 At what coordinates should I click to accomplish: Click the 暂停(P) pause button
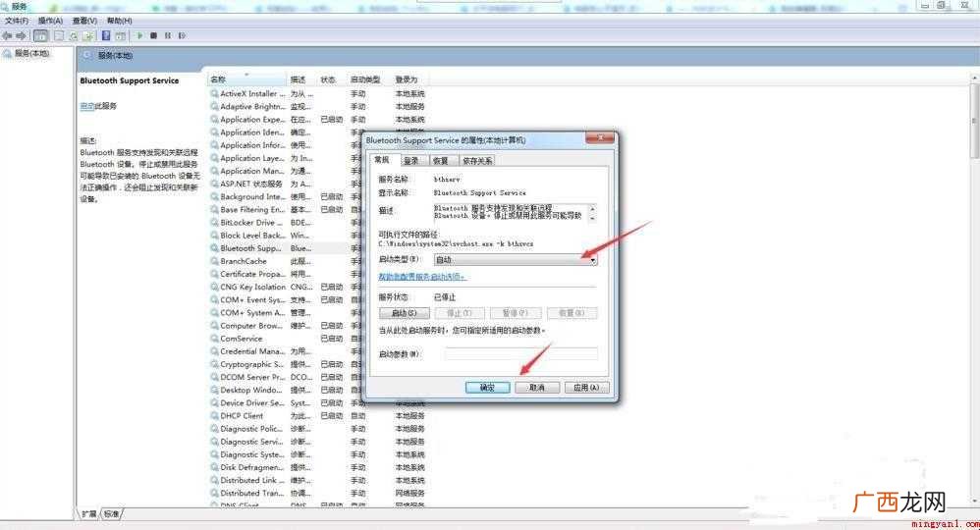pos(515,313)
